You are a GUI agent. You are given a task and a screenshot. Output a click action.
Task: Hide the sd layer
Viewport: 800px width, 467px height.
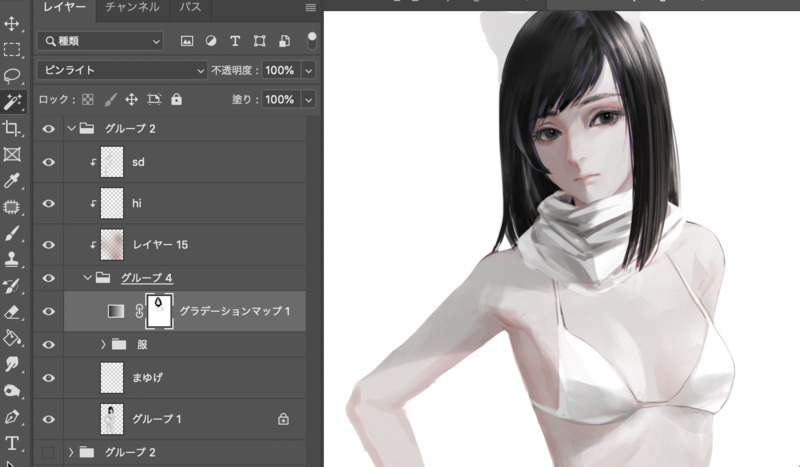pos(48,162)
